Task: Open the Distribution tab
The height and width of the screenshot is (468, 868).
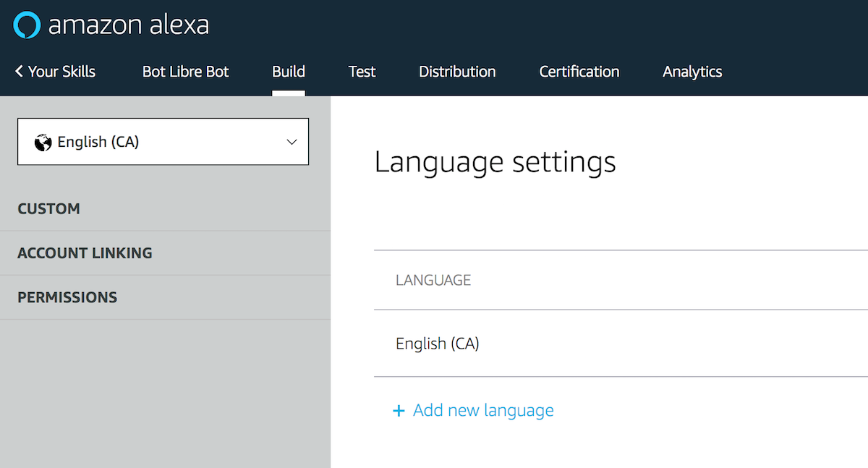Action: [457, 72]
